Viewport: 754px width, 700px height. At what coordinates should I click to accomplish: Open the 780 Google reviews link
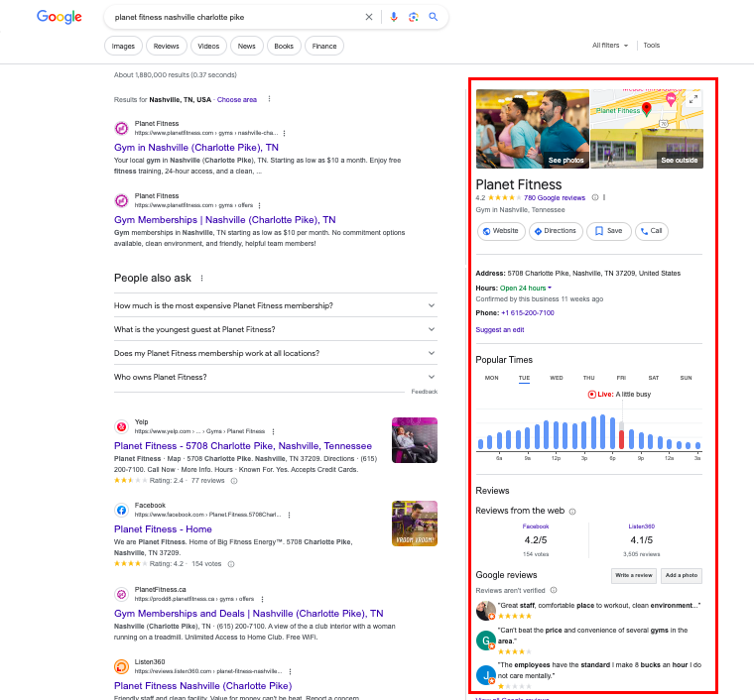555,198
